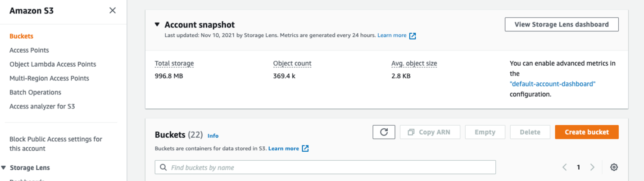The image size is (644, 181).
Task: Open the Buckets Learn more external link icon
Action: (x=305, y=149)
